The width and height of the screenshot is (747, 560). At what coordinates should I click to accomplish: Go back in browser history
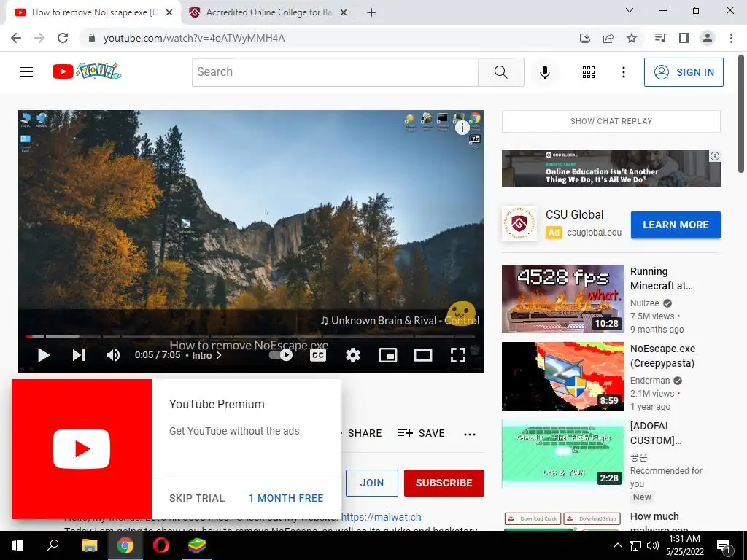[16, 38]
